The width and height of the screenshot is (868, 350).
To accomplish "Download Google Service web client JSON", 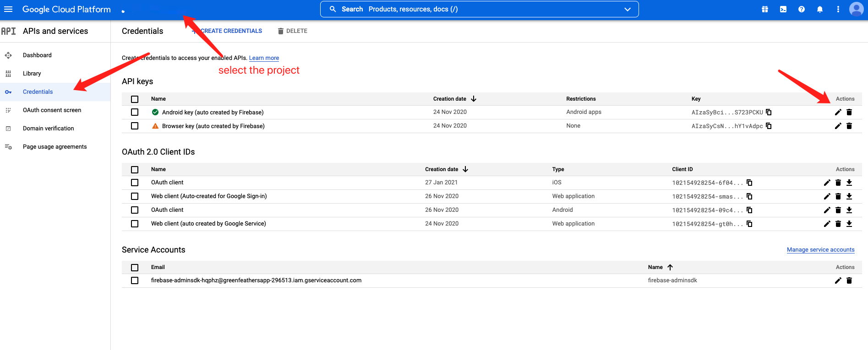I will 849,224.
